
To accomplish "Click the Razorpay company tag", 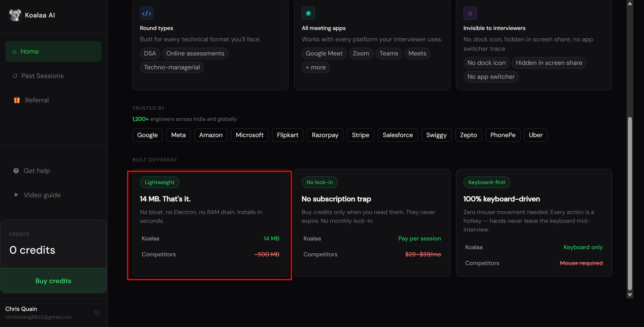I will (x=325, y=135).
